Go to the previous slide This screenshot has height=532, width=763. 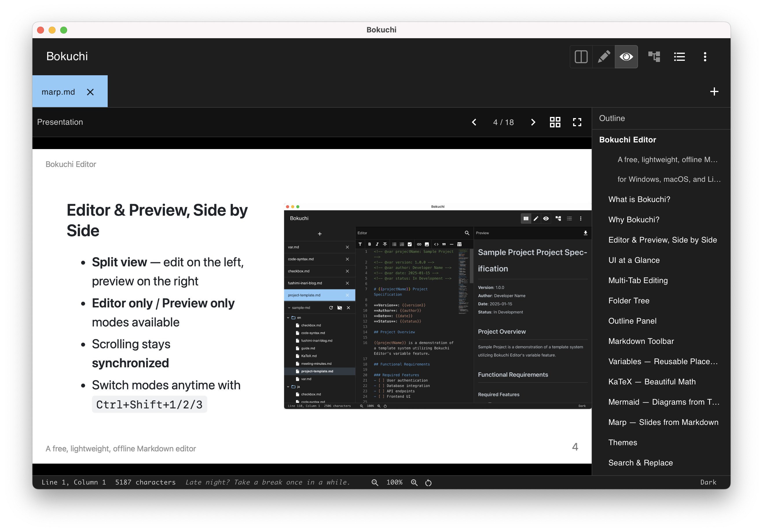point(474,122)
